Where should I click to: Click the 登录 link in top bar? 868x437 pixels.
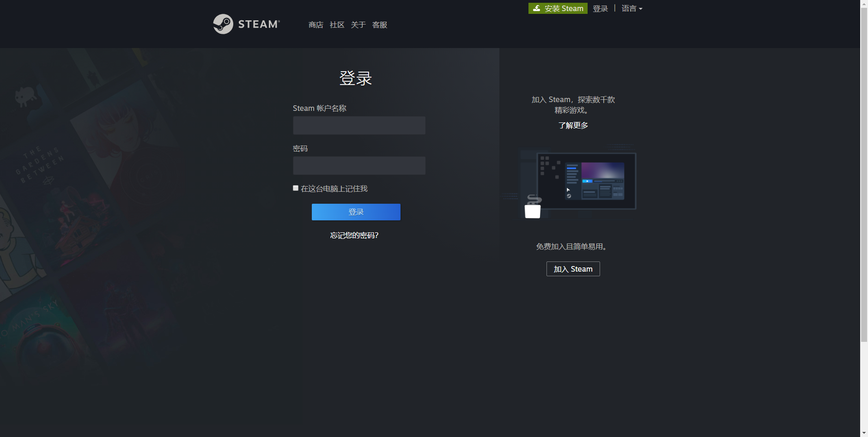tap(600, 8)
